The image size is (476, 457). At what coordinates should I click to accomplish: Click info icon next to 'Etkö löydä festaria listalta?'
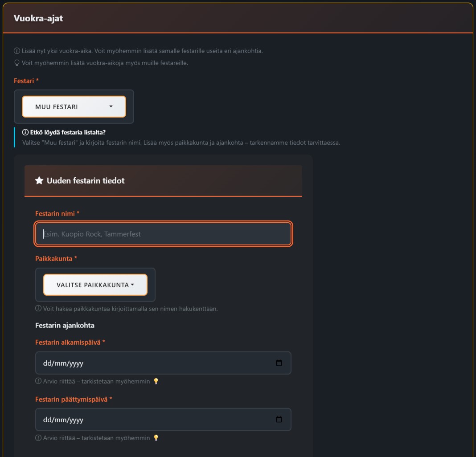pos(25,132)
